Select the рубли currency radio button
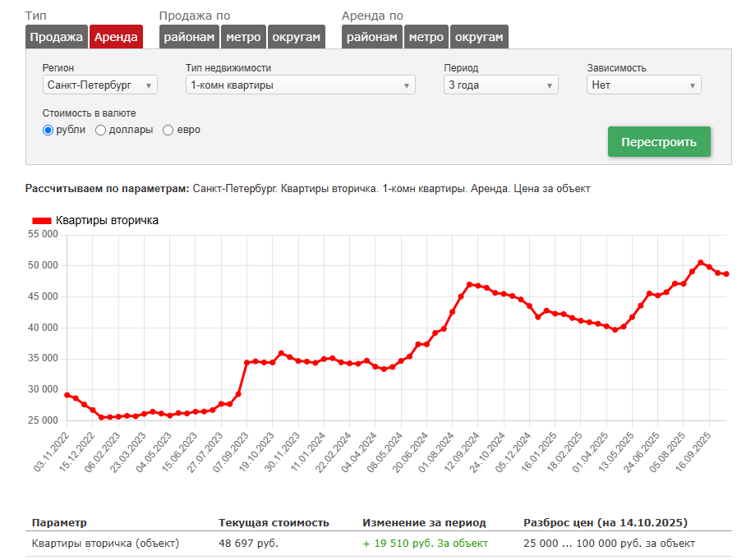This screenshot has height=560, width=751. (48, 130)
